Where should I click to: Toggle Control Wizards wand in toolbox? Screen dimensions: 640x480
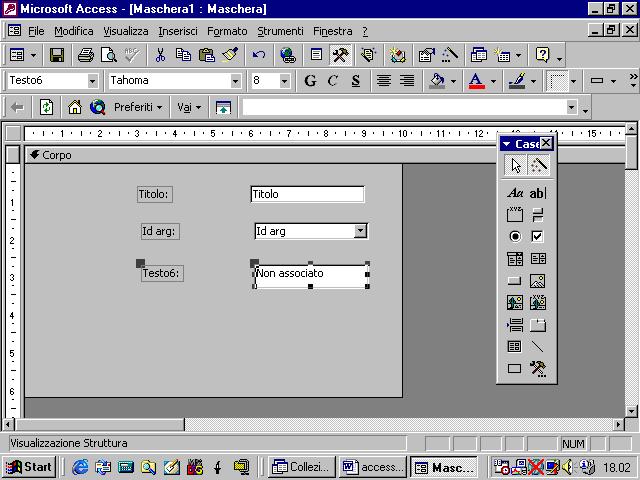click(x=539, y=165)
